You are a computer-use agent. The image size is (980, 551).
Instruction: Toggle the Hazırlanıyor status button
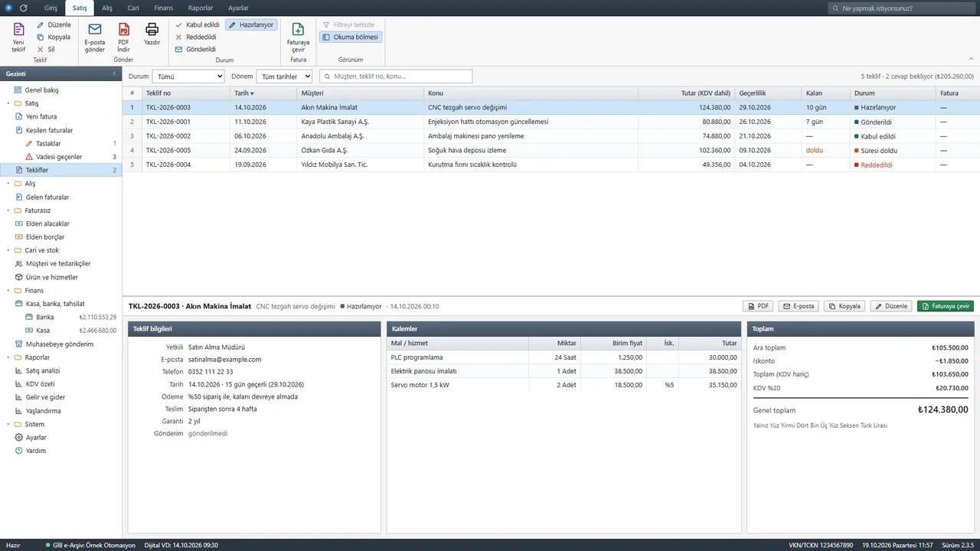pyautogui.click(x=251, y=24)
